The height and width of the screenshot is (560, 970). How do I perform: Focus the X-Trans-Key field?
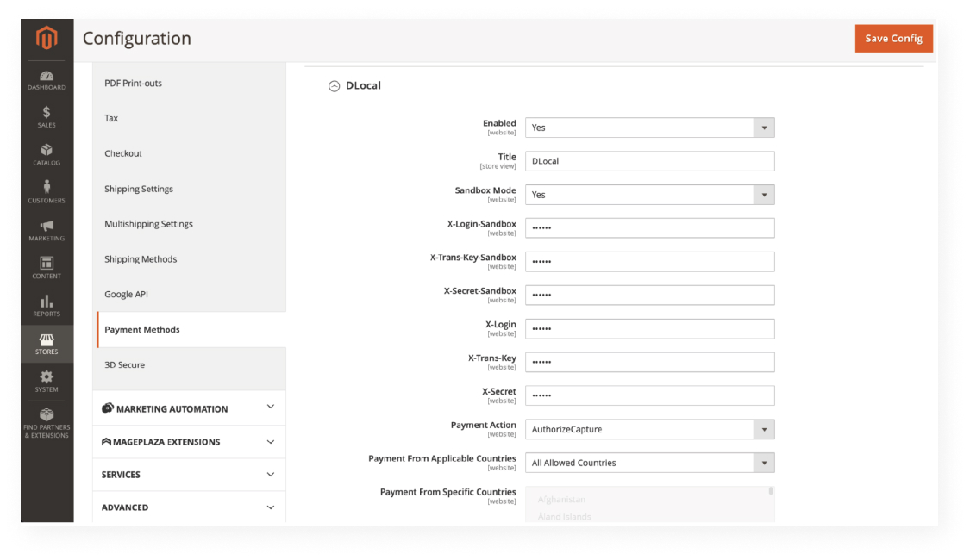coord(649,362)
